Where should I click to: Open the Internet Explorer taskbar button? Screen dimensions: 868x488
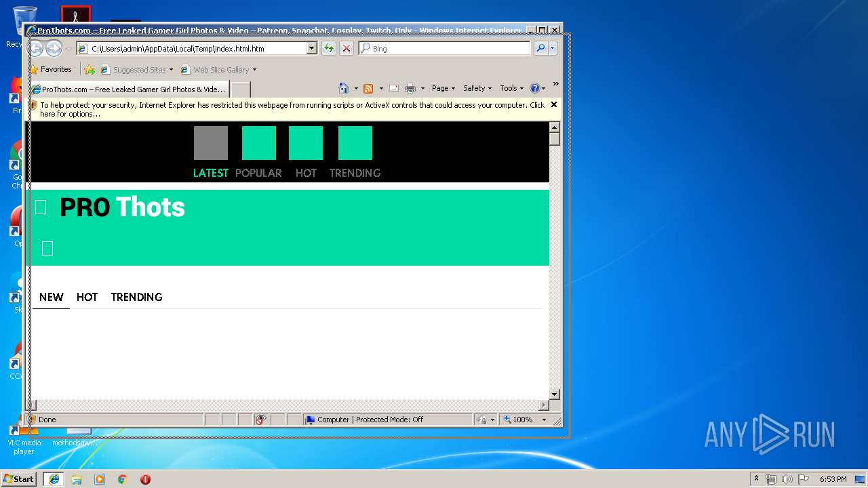54,479
